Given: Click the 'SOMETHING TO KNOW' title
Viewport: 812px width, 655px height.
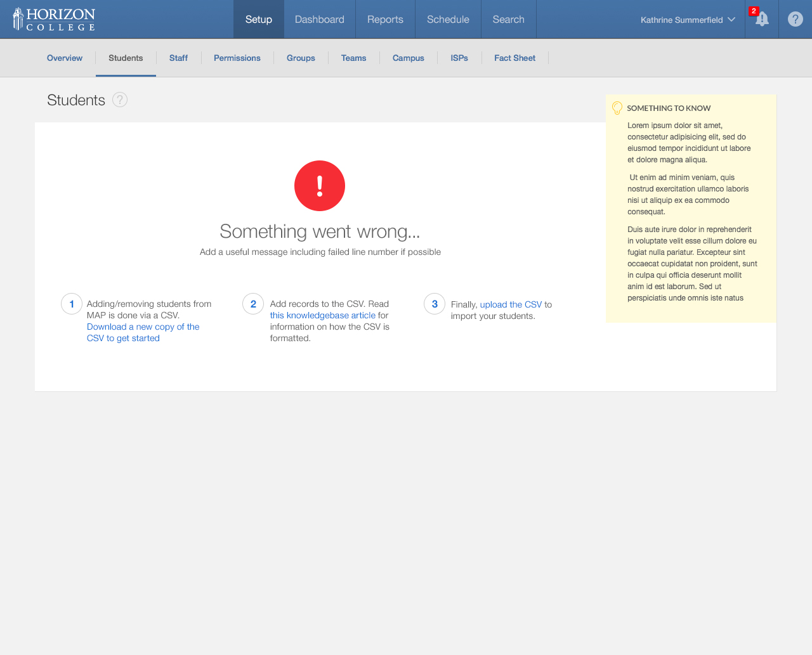Looking at the screenshot, I should [x=669, y=108].
